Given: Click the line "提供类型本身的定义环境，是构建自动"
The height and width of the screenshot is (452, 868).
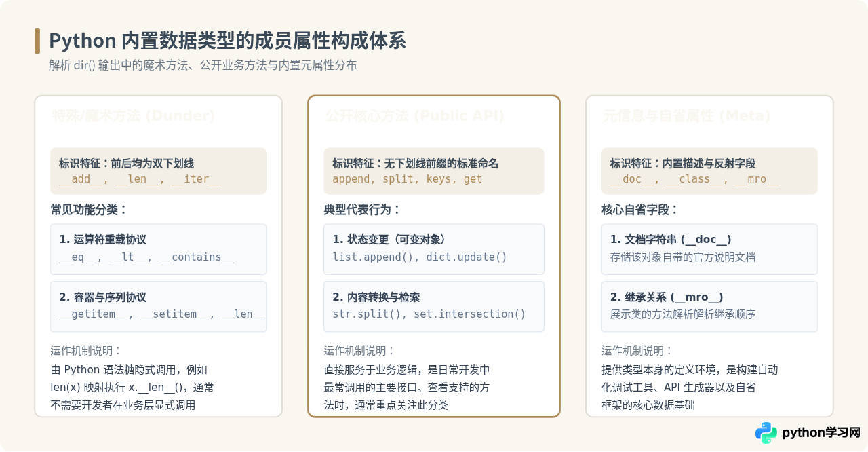Looking at the screenshot, I should [690, 370].
